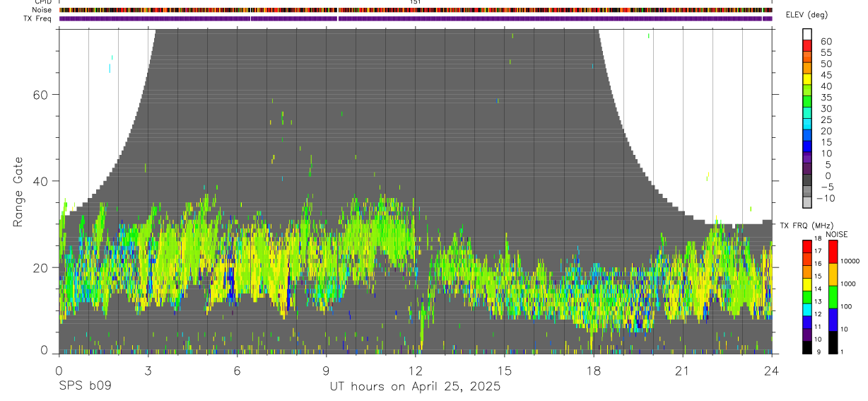Select the 6 UT hour axis label
Screen dimensions: 868x401
[x=237, y=370]
